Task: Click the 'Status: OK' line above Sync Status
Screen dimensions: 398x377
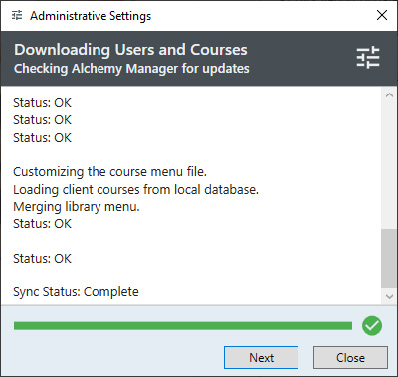Action: (x=42, y=259)
